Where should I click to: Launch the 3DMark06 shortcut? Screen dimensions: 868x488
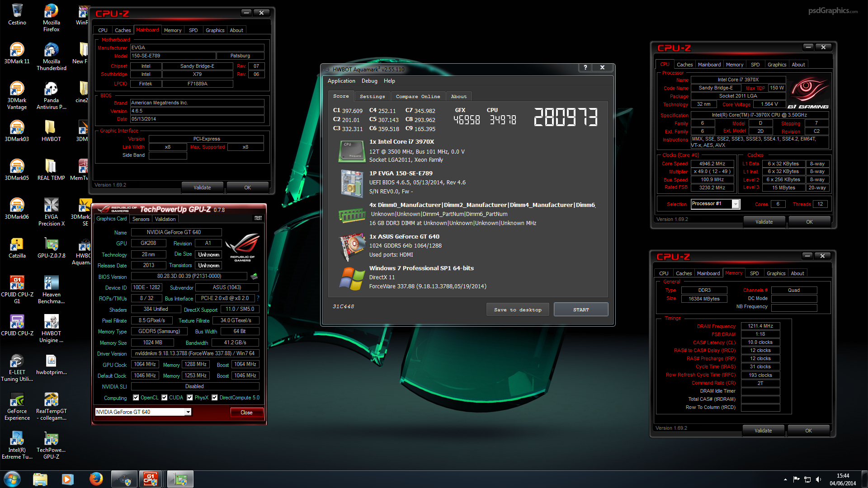(x=17, y=209)
